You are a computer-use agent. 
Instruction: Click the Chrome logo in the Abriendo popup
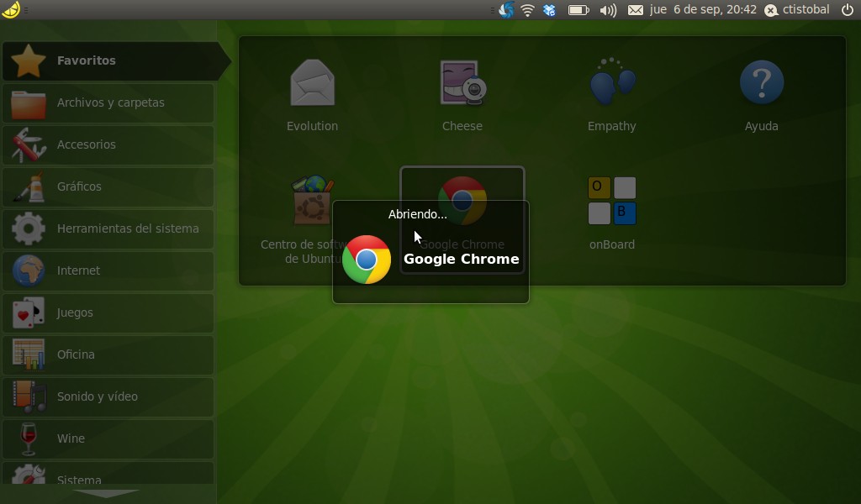[367, 260]
